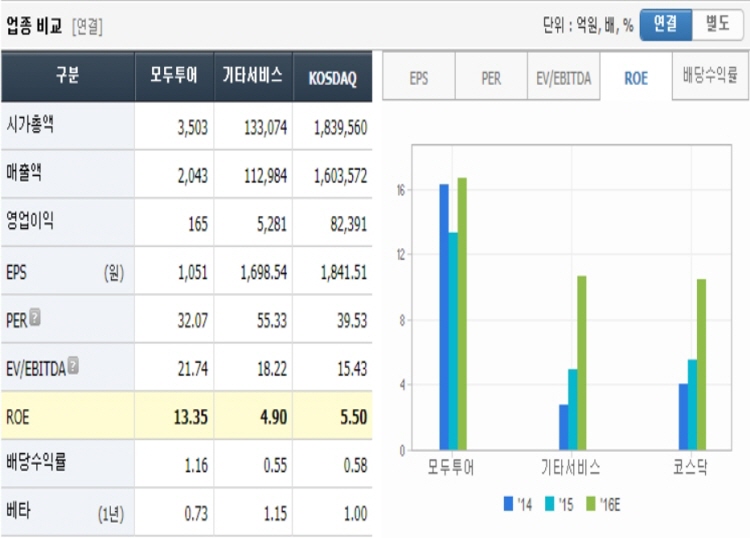This screenshot has width=750, height=538.
Task: Click the dividend yield value 0.58
Action: [355, 465]
